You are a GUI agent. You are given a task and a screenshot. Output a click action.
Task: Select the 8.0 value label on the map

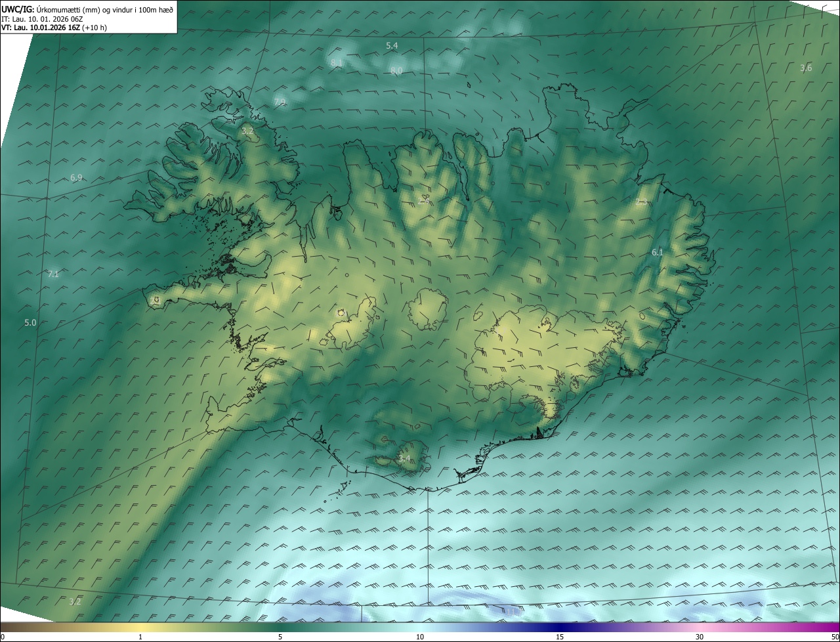(x=396, y=70)
